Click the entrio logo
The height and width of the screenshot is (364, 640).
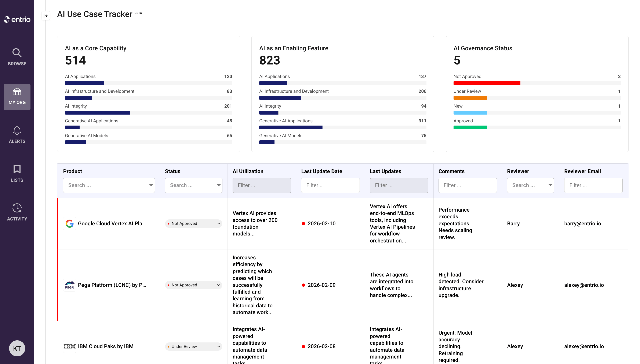click(17, 19)
